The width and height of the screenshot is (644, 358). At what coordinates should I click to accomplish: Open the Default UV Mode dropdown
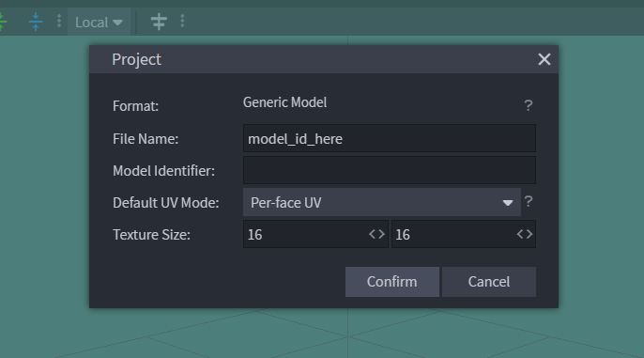[x=382, y=202]
